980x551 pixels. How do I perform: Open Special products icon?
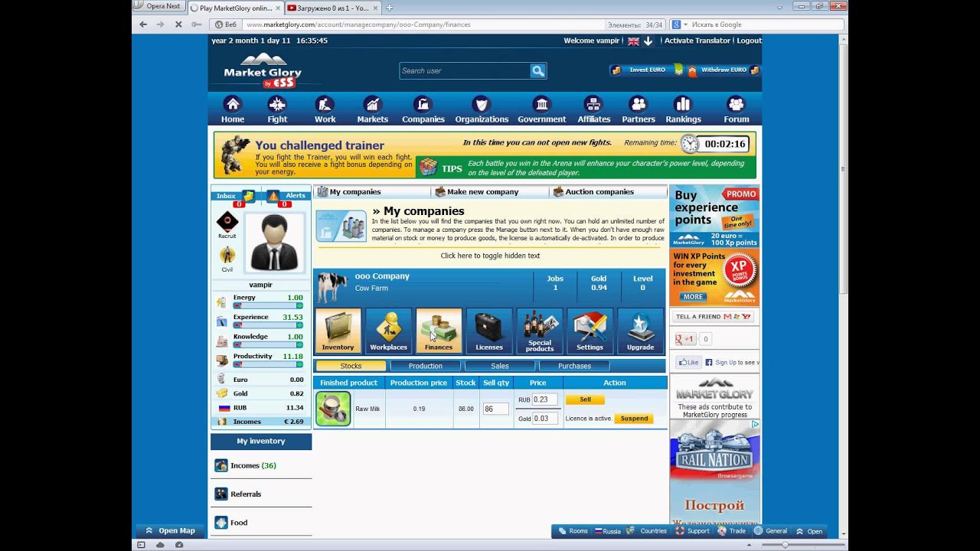tap(540, 331)
